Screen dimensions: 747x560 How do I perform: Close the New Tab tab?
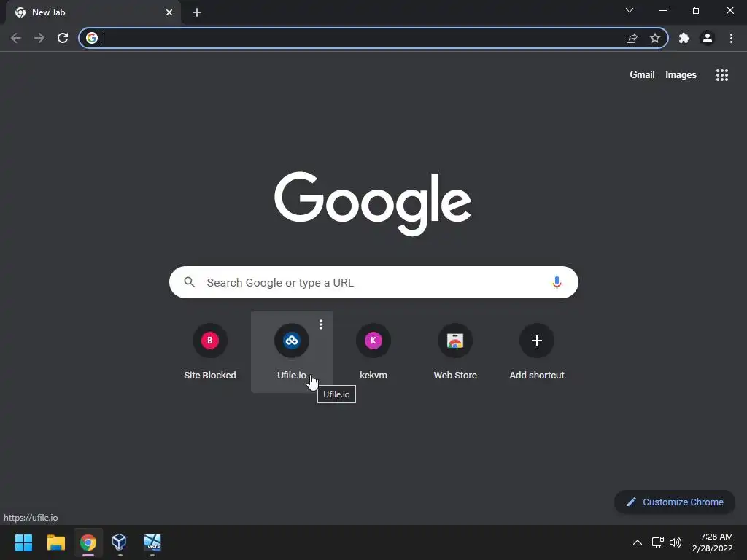(x=169, y=12)
